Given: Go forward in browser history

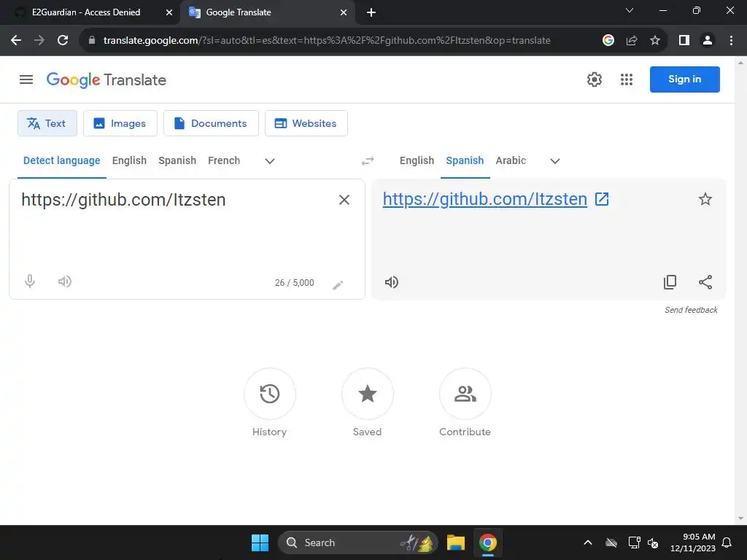Looking at the screenshot, I should click(x=39, y=41).
